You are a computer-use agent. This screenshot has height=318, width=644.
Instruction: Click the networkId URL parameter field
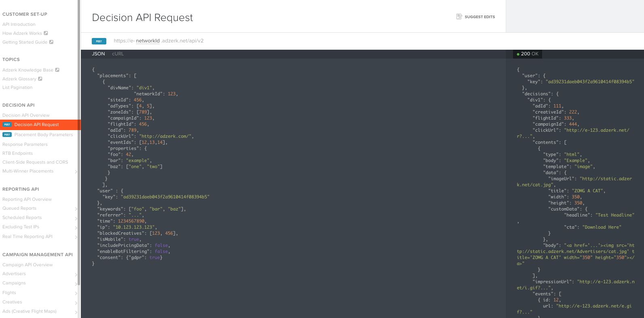click(x=148, y=41)
